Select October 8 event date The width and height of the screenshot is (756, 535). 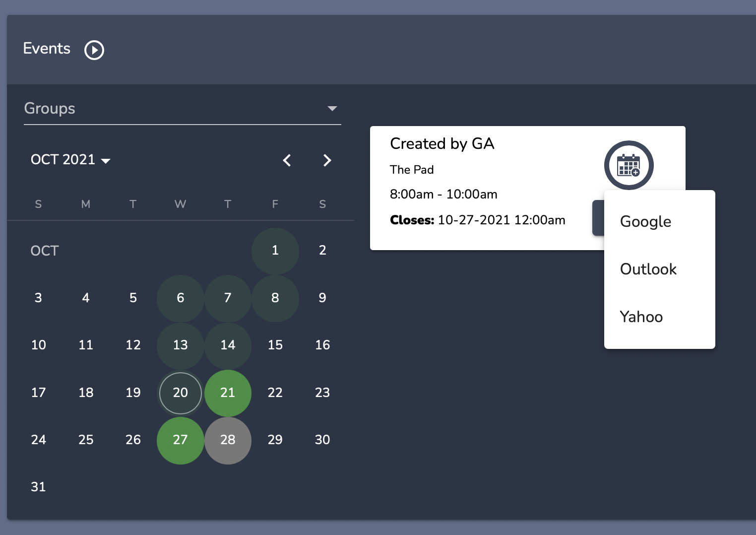tap(275, 298)
